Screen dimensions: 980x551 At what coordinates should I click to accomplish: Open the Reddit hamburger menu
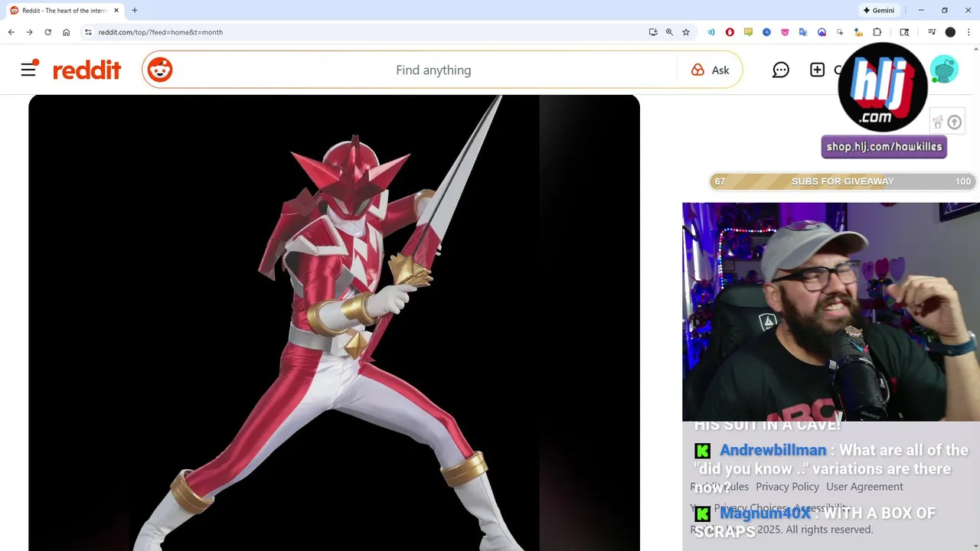28,70
